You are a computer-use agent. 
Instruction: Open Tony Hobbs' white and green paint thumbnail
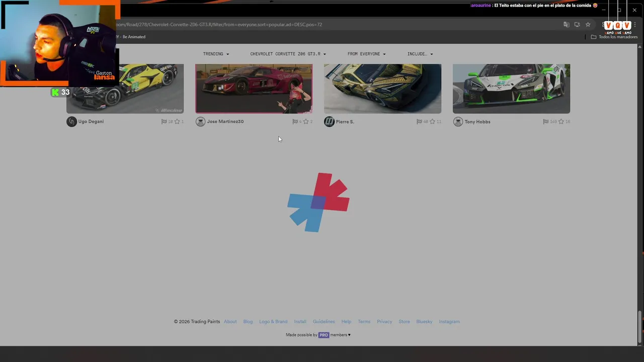click(511, 88)
